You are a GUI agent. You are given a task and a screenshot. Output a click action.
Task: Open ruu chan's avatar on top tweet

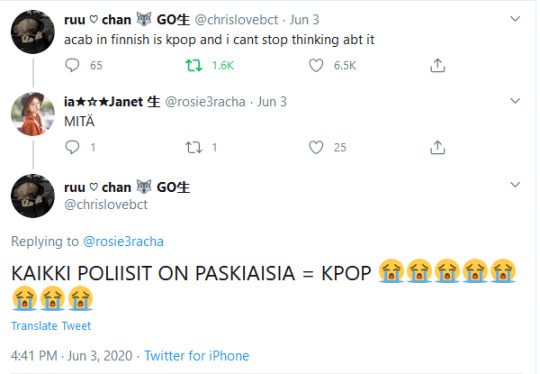click(33, 32)
